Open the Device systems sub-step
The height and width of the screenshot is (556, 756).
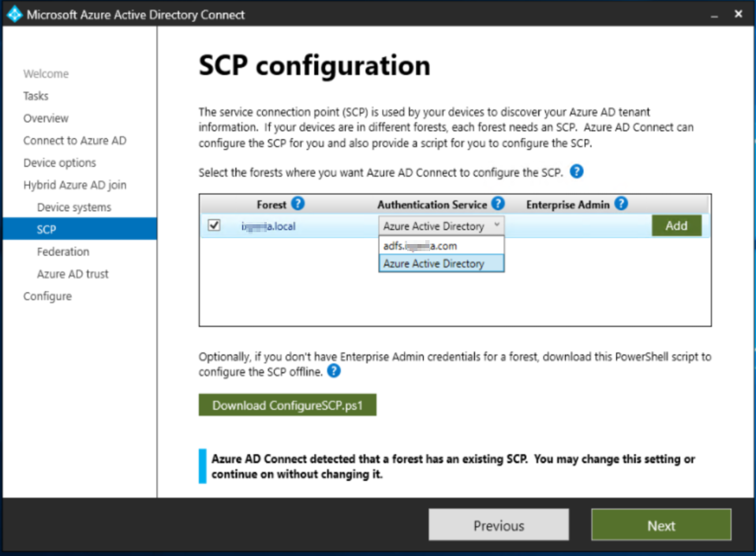click(x=74, y=207)
